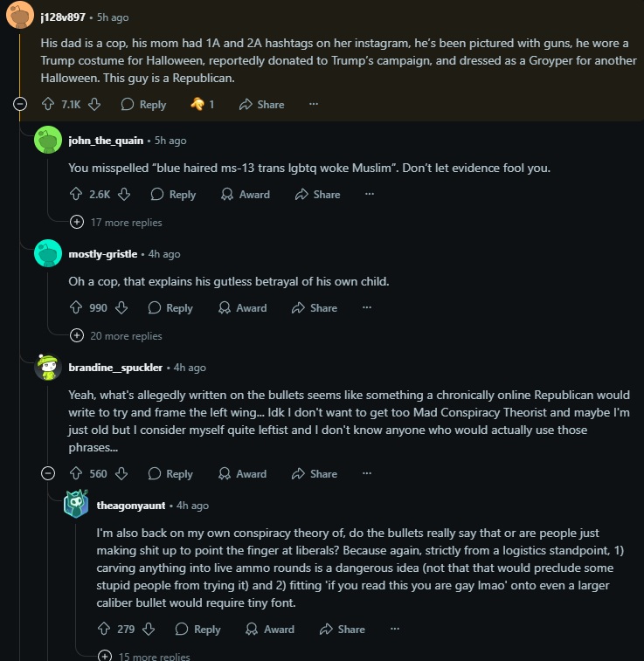
Task: Downvote brandine__spuckler's comment
Action: tap(121, 473)
